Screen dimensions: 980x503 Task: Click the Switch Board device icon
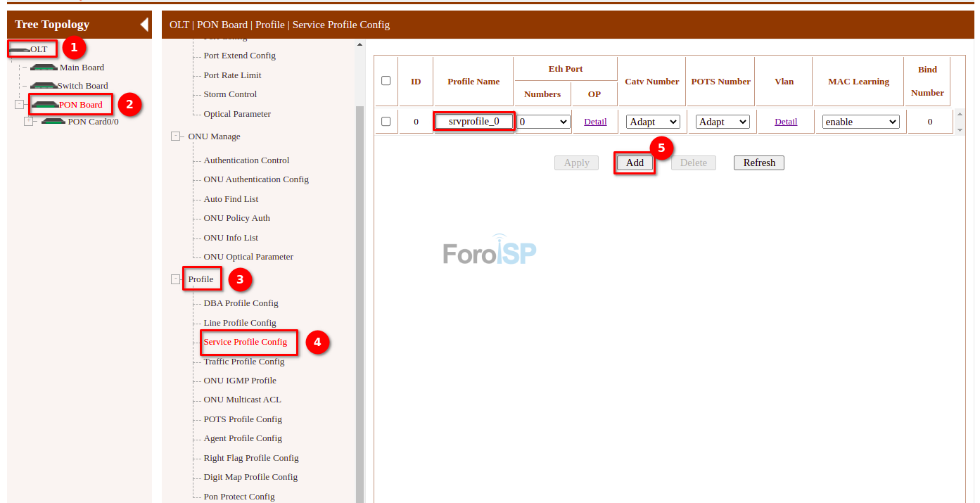[x=44, y=86]
